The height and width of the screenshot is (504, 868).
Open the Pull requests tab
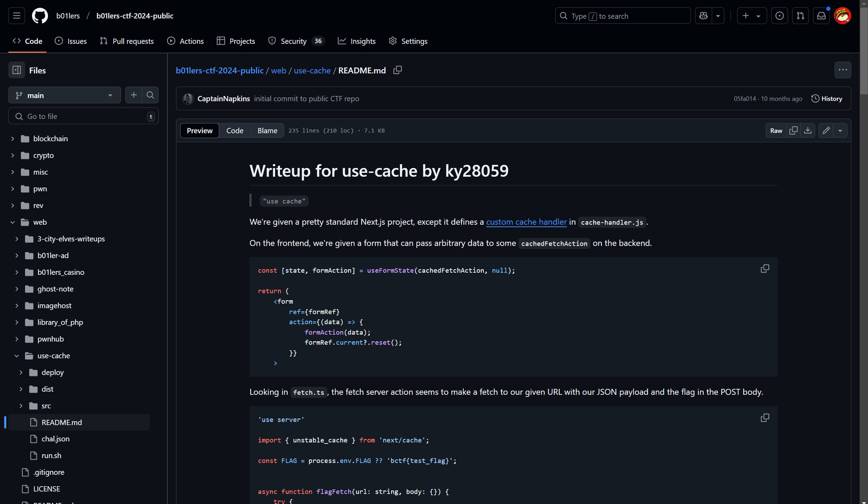[x=127, y=41]
